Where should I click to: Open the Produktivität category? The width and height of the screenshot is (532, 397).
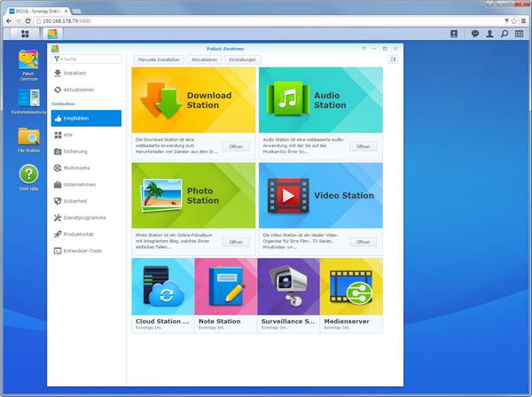click(86, 234)
